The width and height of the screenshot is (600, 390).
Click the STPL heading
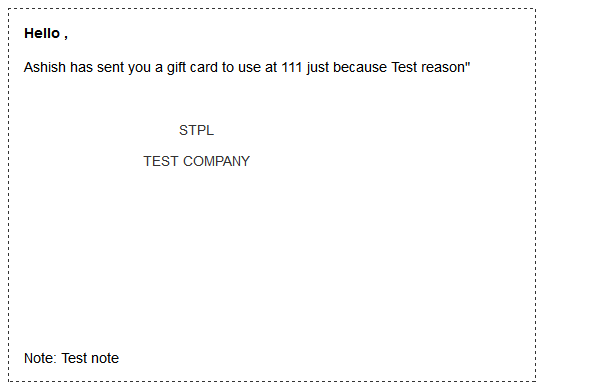(x=196, y=131)
